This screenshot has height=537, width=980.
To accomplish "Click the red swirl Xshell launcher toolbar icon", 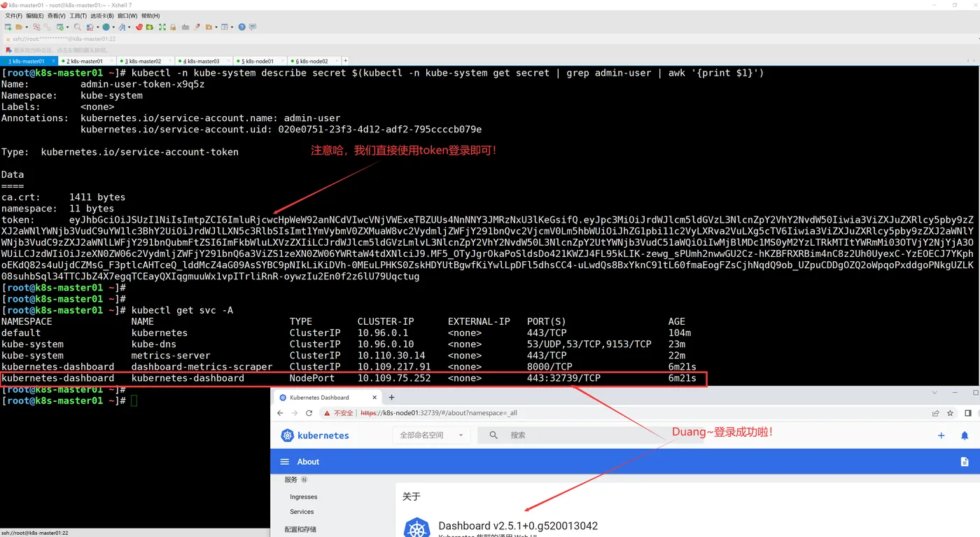I will [139, 27].
